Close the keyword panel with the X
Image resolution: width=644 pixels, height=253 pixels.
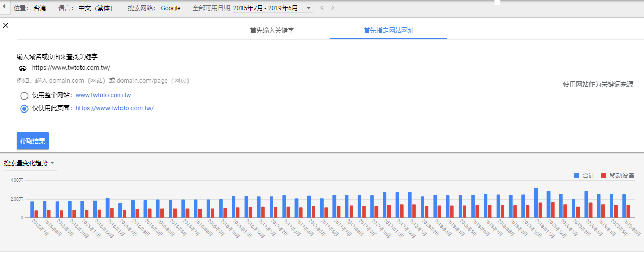(6, 25)
